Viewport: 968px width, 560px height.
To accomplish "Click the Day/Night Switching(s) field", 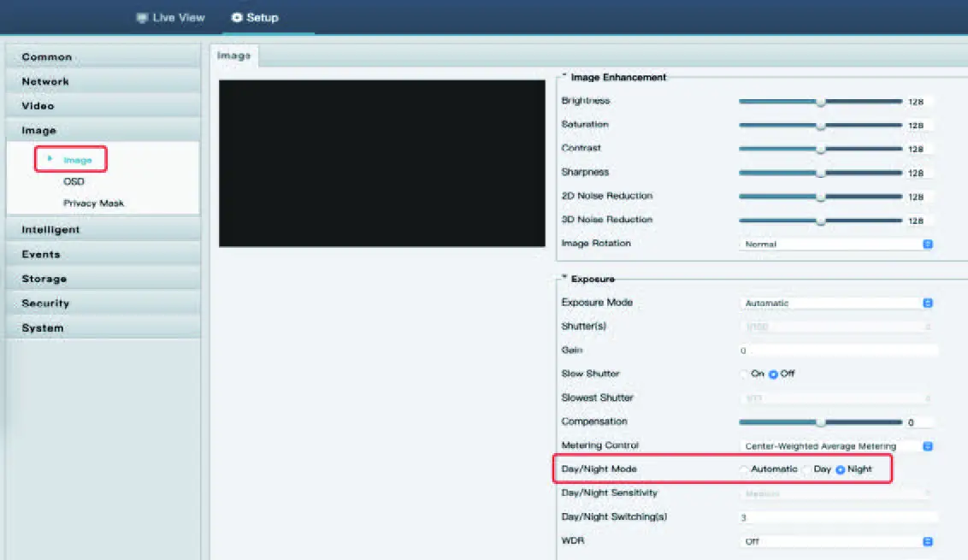I will (x=838, y=518).
